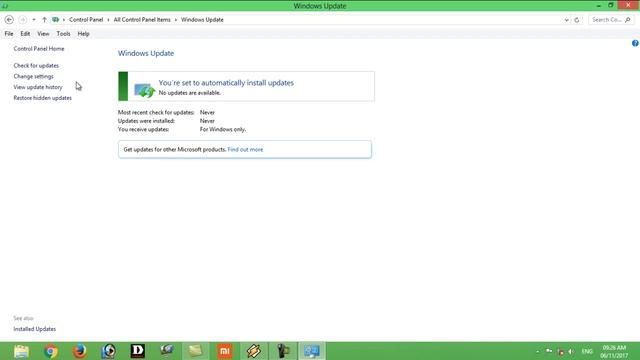The width and height of the screenshot is (640, 360).
Task: Open the Tools menu
Action: [63, 34]
